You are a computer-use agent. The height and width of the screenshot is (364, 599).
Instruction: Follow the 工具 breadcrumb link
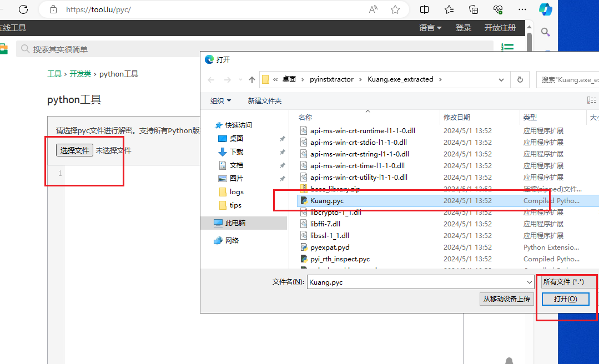pyautogui.click(x=54, y=74)
